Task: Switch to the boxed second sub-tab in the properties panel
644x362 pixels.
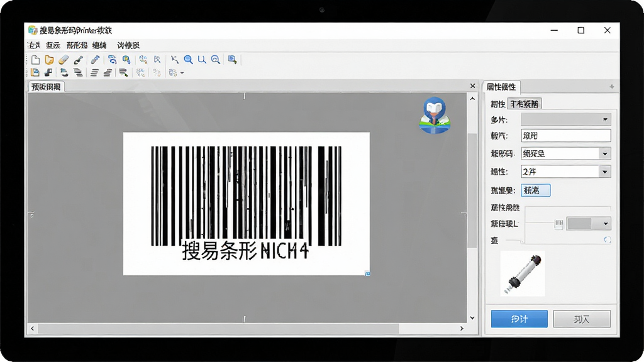Action: click(x=525, y=104)
